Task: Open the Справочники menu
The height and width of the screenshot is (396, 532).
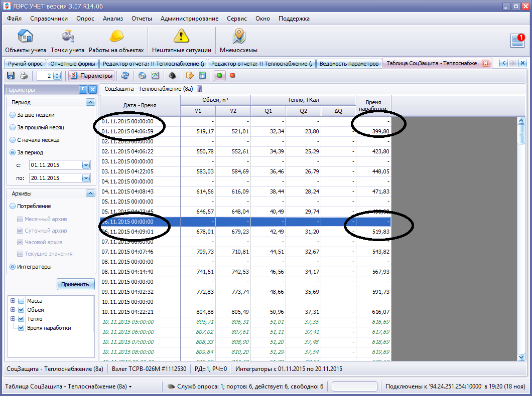Action: (x=49, y=18)
